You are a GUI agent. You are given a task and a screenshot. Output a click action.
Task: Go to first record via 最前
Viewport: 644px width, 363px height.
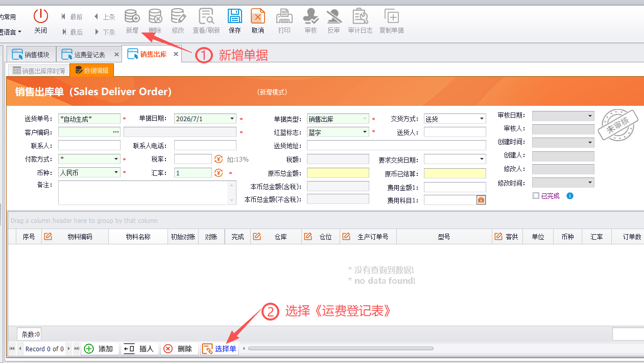[x=72, y=17]
